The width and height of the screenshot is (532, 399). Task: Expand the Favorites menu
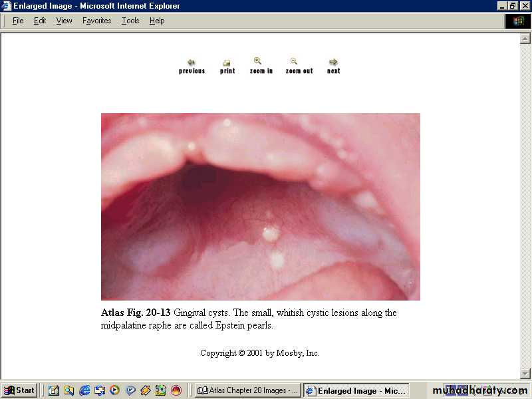96,21
